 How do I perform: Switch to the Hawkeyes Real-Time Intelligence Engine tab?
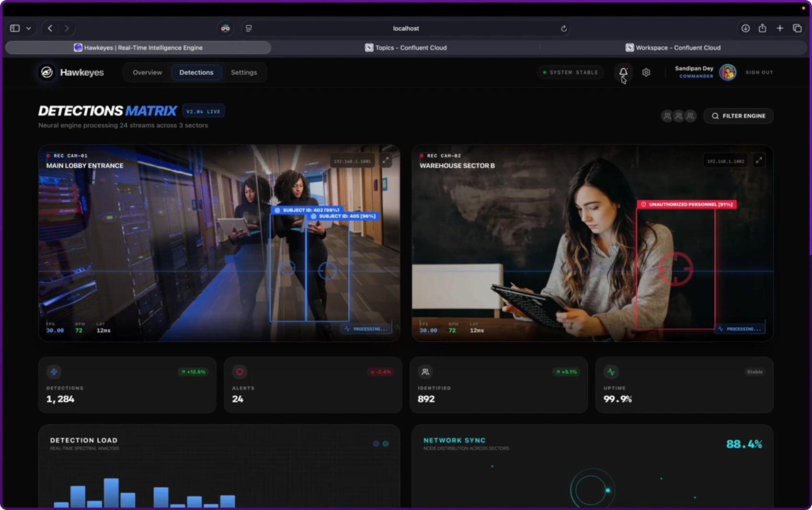click(138, 47)
